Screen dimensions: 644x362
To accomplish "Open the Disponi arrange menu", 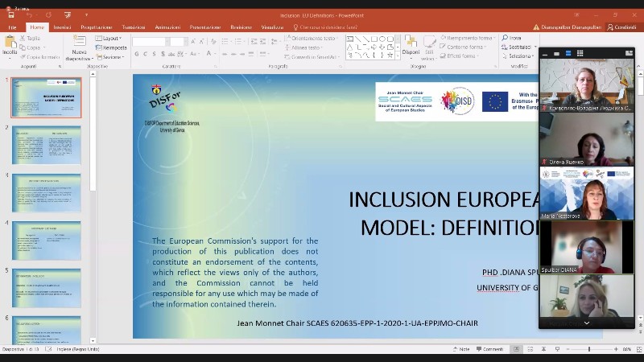I will pyautogui.click(x=411, y=46).
